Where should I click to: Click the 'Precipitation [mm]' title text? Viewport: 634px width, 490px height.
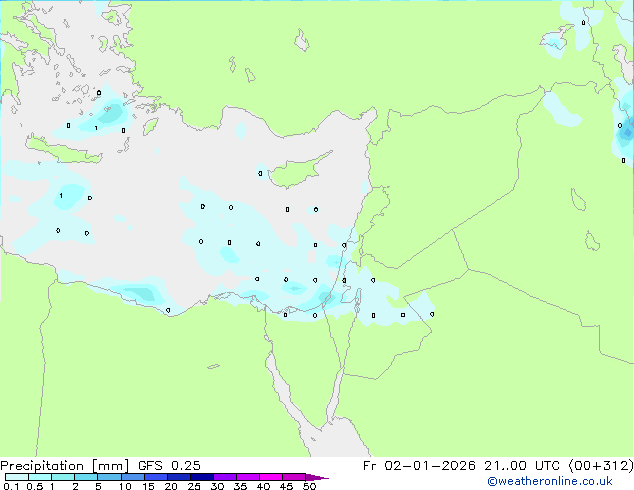(x=64, y=466)
